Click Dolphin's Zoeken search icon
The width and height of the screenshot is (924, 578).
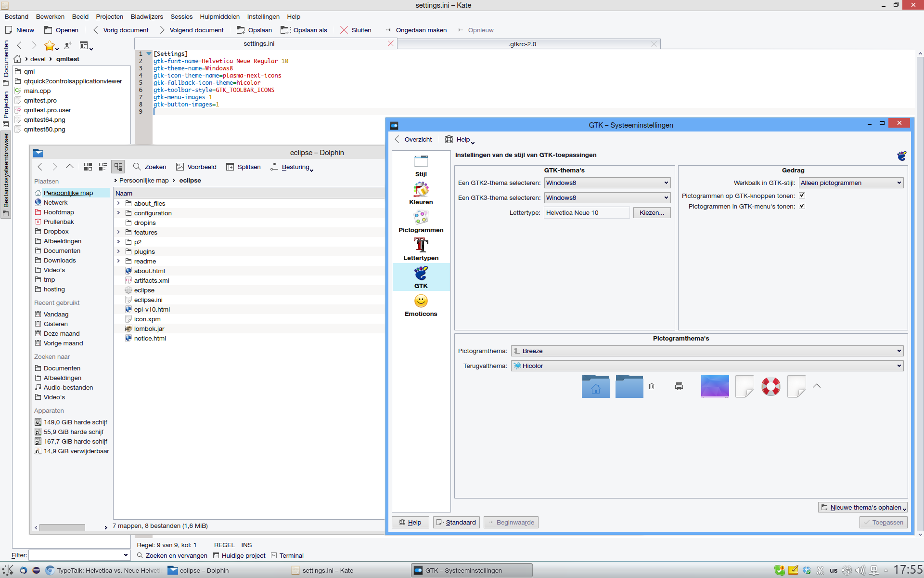137,167
